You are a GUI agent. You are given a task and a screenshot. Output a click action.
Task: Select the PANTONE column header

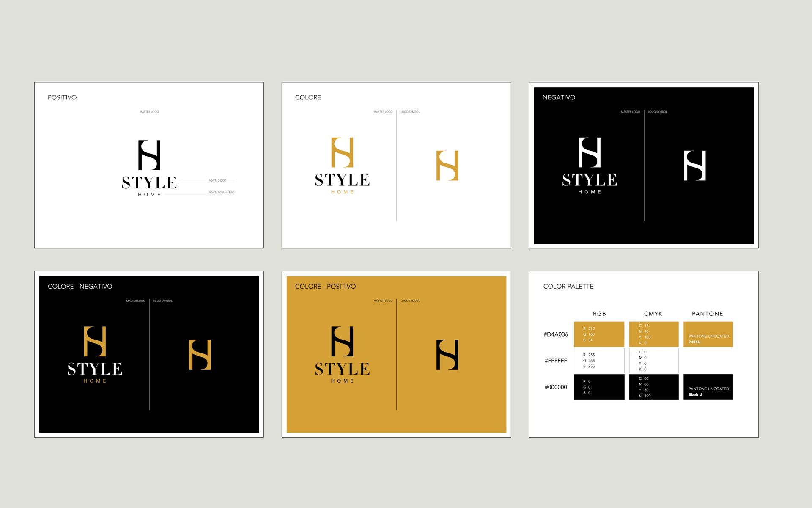click(x=707, y=314)
